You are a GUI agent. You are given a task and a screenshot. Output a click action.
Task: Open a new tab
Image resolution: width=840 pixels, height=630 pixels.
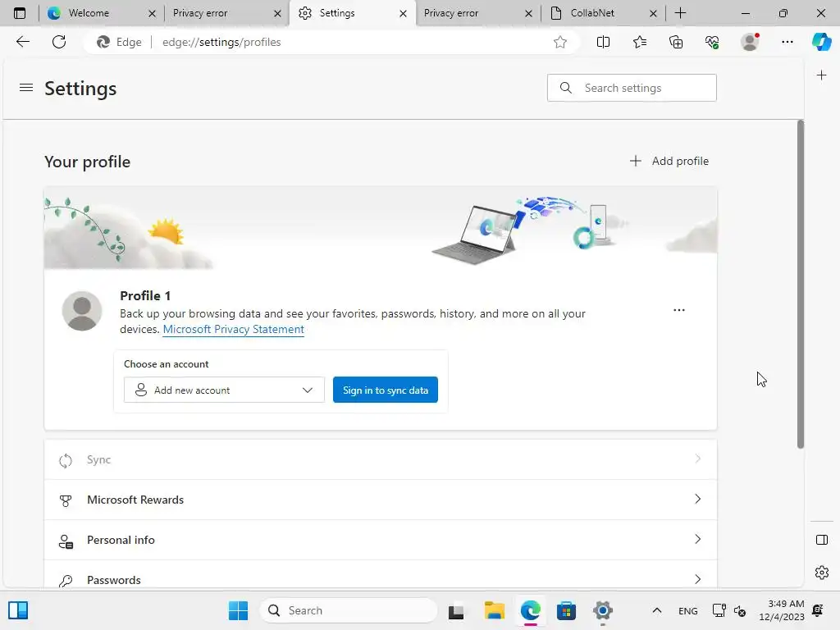pyautogui.click(x=680, y=13)
